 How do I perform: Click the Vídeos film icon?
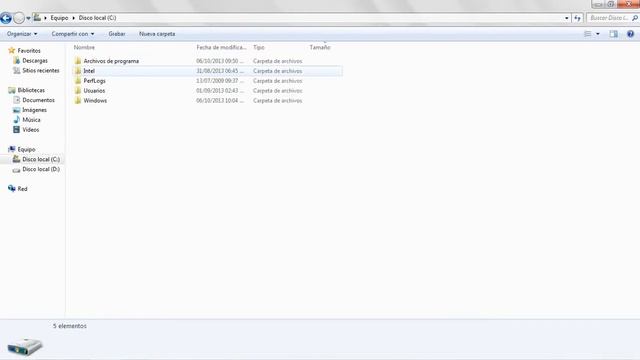(16, 129)
